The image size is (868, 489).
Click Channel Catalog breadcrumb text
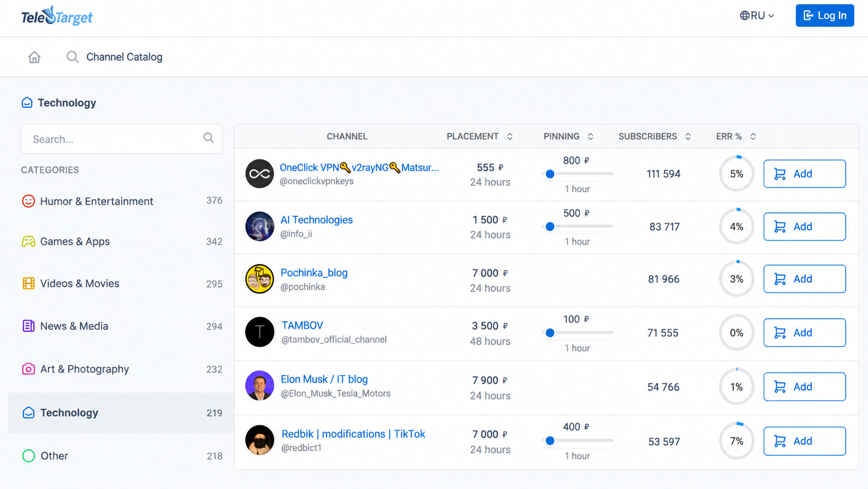coord(124,57)
